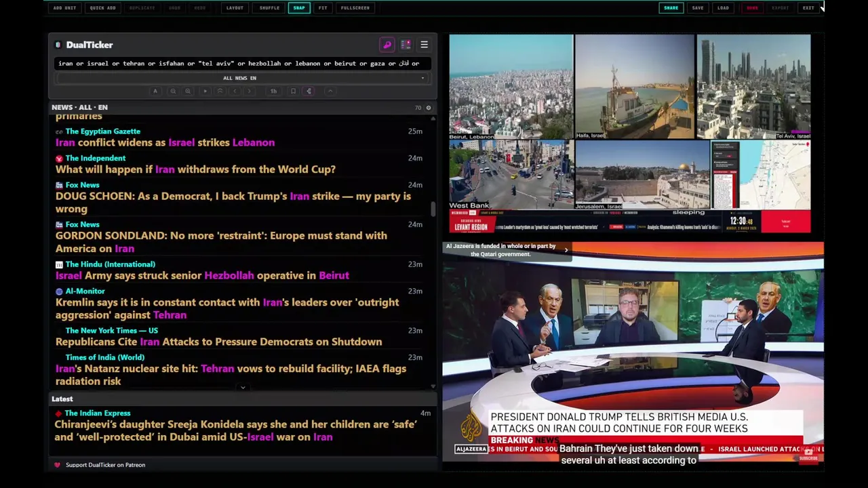Screen dimensions: 868x488
Task: Click SHUFFLE in top toolbar
Action: point(269,7)
